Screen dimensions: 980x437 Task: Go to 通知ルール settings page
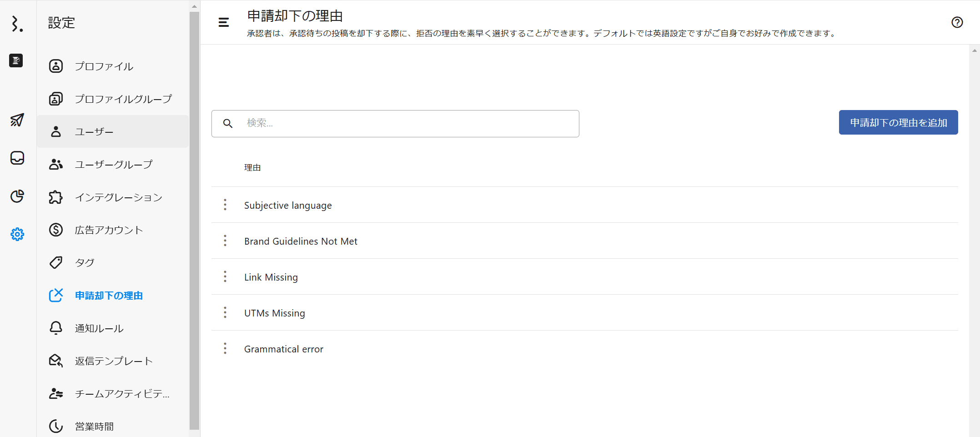click(x=99, y=328)
